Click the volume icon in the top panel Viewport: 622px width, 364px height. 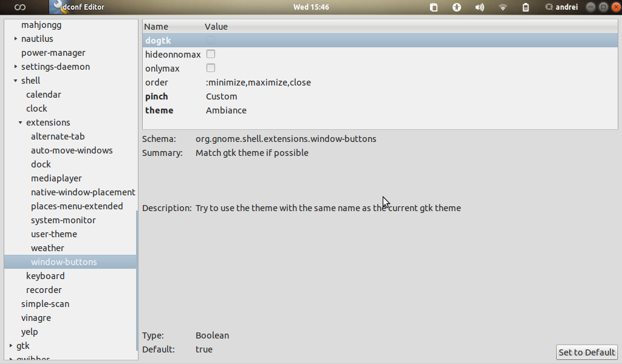click(479, 7)
